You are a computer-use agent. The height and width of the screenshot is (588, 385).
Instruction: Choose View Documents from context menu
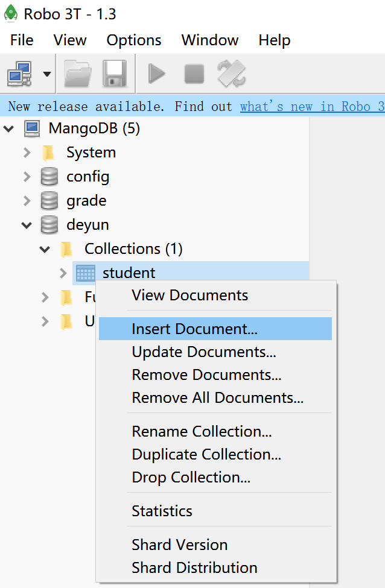pyautogui.click(x=215, y=295)
